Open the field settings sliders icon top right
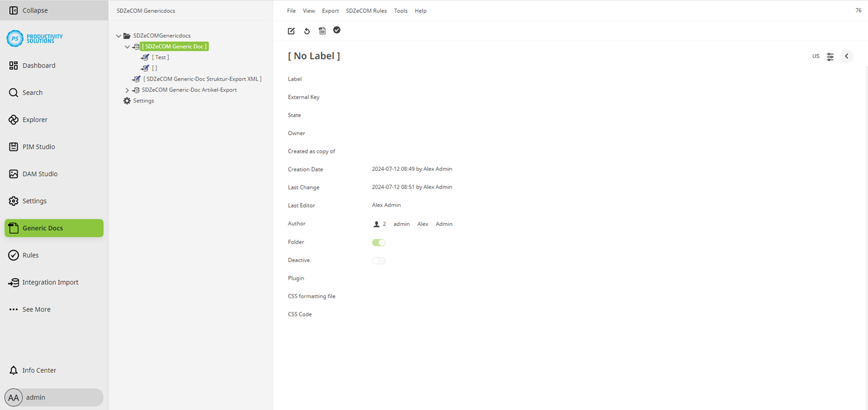Image resolution: width=868 pixels, height=410 pixels. pos(830,56)
